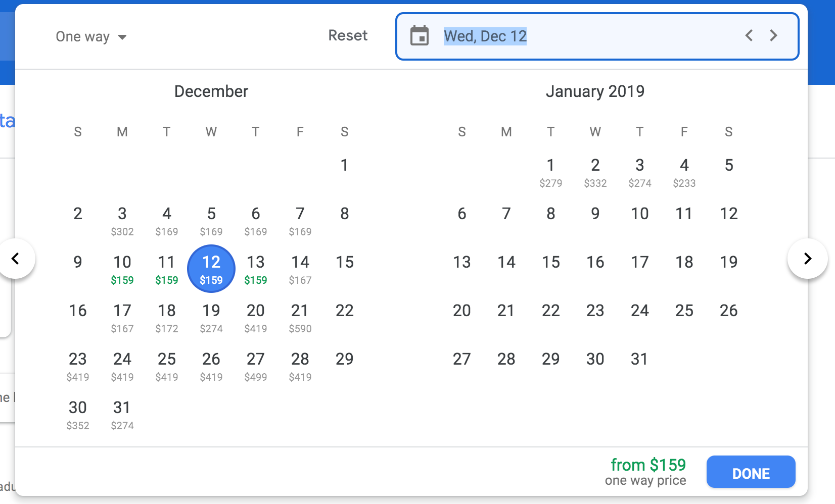Go to previous day using date field arrow
835x504 pixels.
tap(749, 35)
